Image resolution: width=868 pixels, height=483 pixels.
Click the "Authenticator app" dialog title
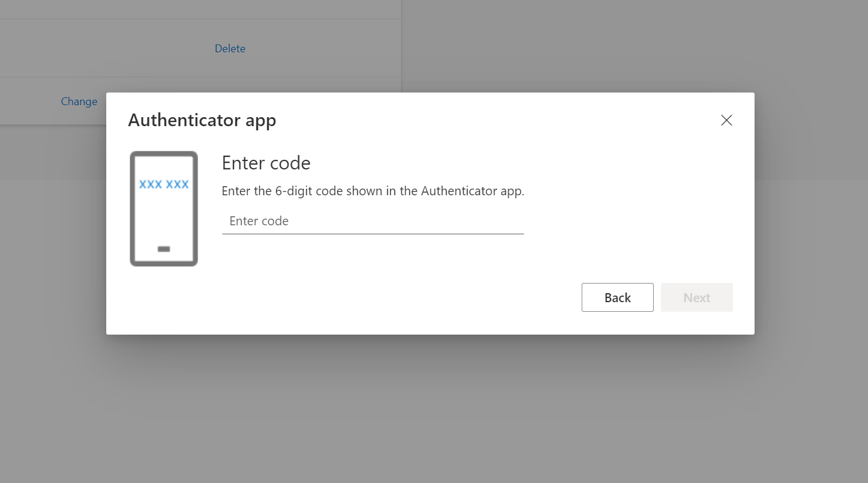[x=202, y=120]
